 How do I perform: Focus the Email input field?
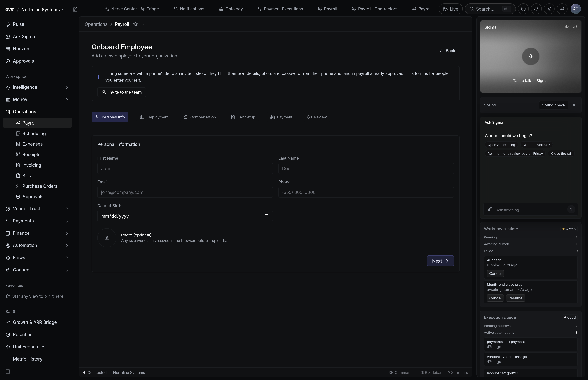click(185, 192)
